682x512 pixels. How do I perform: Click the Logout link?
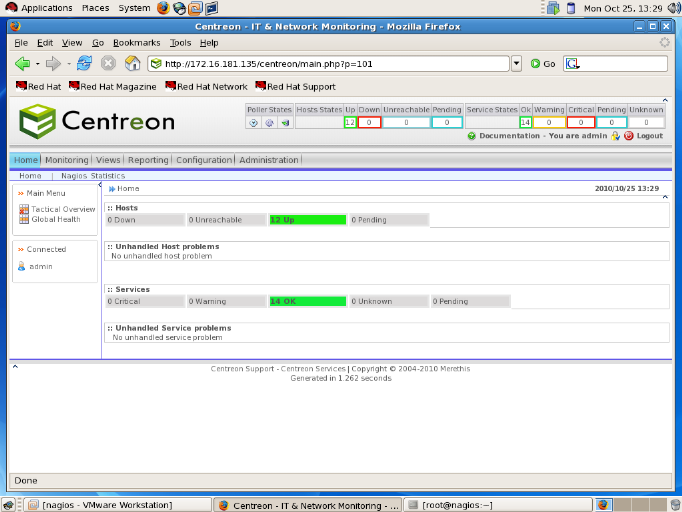[649, 136]
